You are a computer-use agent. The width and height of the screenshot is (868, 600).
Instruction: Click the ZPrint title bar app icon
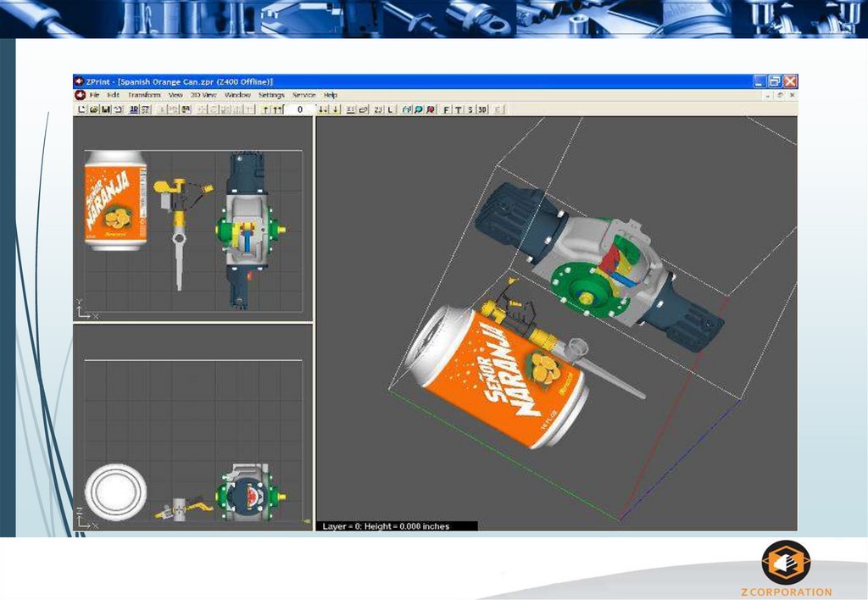coord(80,81)
